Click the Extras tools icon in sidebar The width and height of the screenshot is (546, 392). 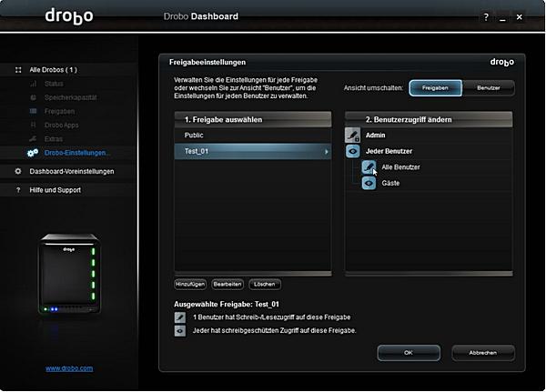[33, 139]
